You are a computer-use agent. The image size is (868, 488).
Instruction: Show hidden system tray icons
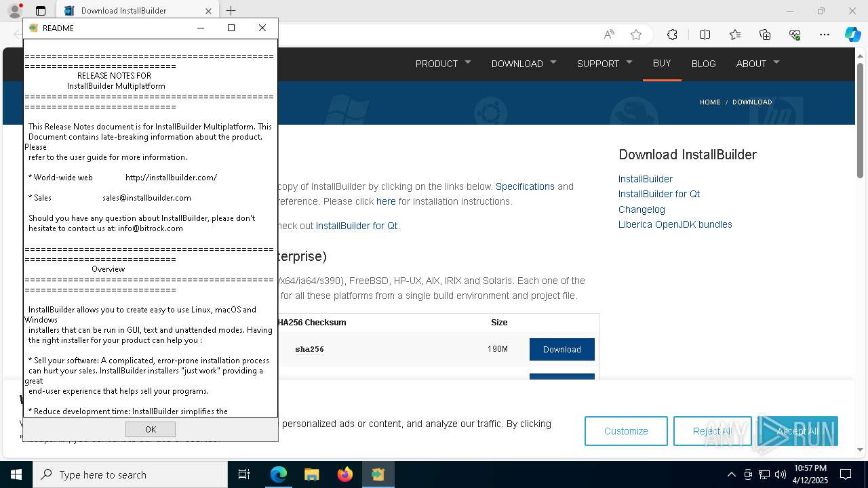click(731, 474)
